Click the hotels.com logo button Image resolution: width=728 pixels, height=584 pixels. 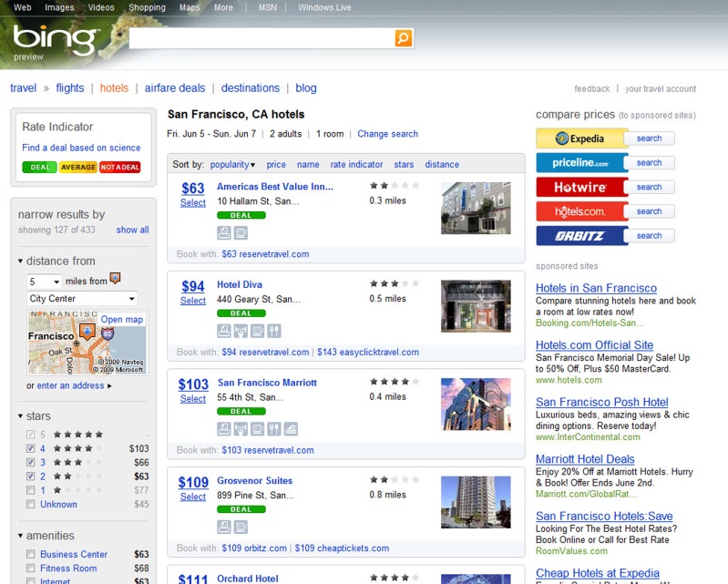click(x=581, y=211)
